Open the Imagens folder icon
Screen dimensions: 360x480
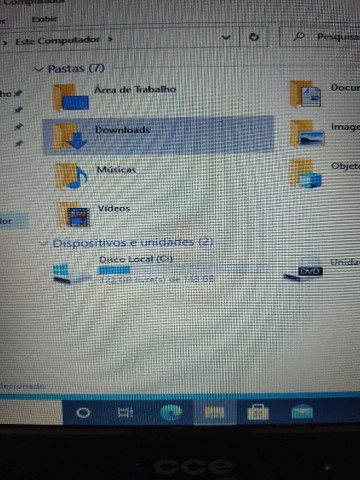(307, 133)
